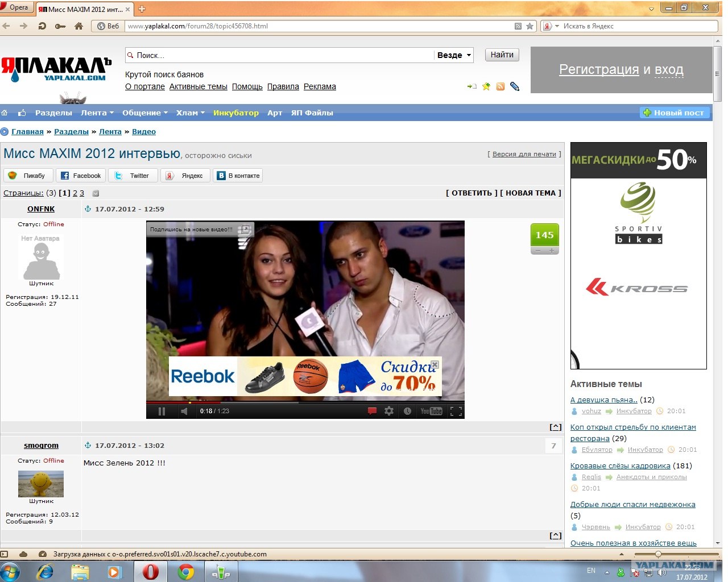Click the browser home icon
Screen dimensions: 728x582
point(79,26)
